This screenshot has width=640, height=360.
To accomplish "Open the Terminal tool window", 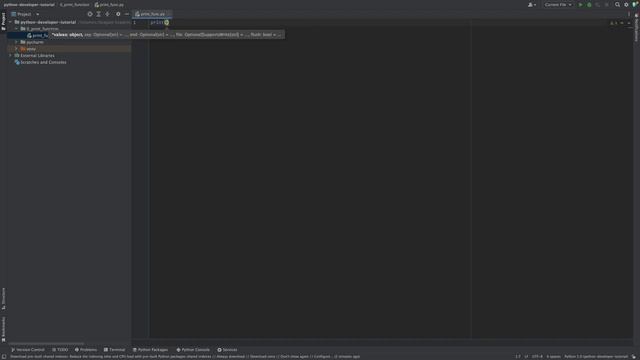I will pos(114,350).
